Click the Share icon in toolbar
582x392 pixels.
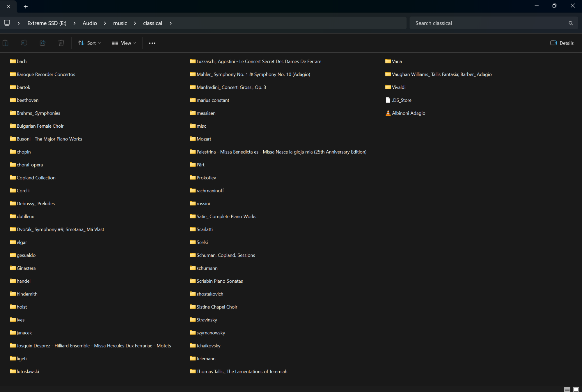click(43, 43)
